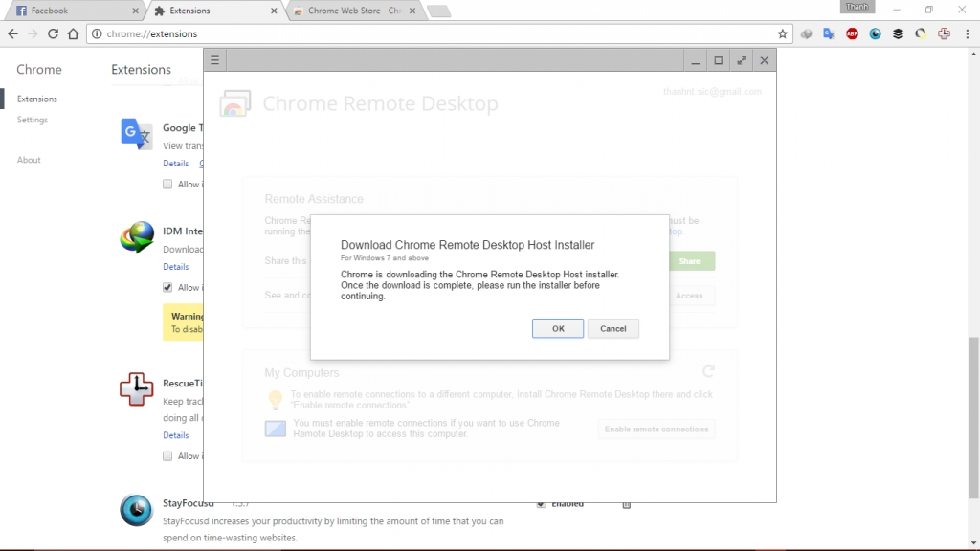This screenshot has width=980, height=551.
Task: Click the RescueTime extension icon in list
Action: (136, 389)
